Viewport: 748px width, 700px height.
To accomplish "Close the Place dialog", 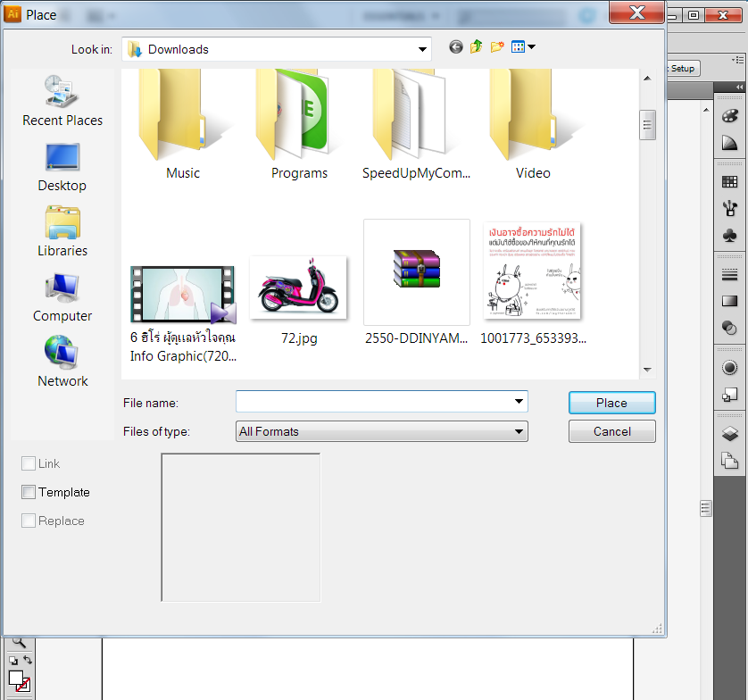I will pyautogui.click(x=636, y=12).
